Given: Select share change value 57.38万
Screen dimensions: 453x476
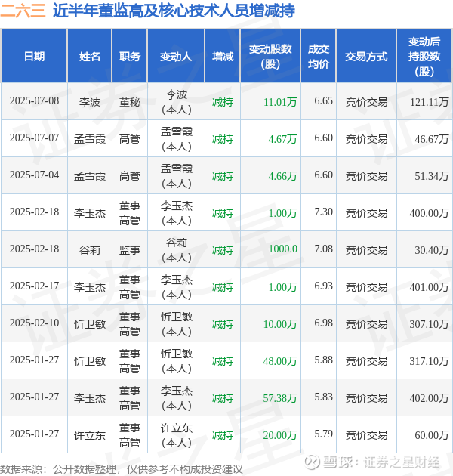Looking at the screenshot, I should tap(280, 398).
